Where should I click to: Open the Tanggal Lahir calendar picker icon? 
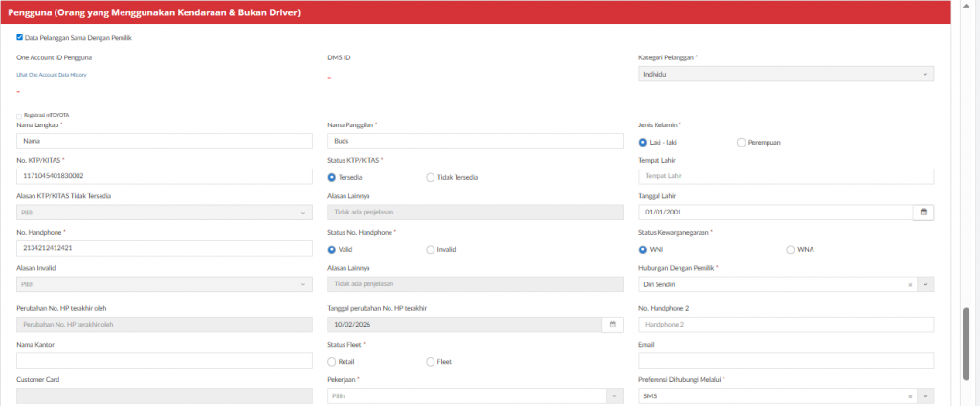(x=924, y=213)
